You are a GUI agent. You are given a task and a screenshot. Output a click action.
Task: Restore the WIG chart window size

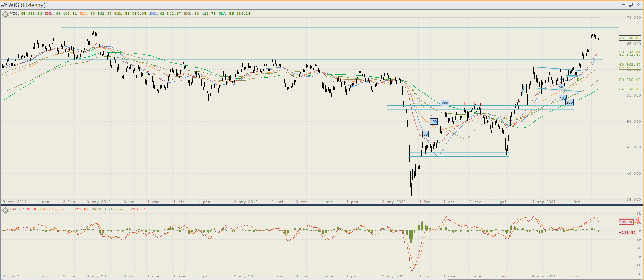631,5
